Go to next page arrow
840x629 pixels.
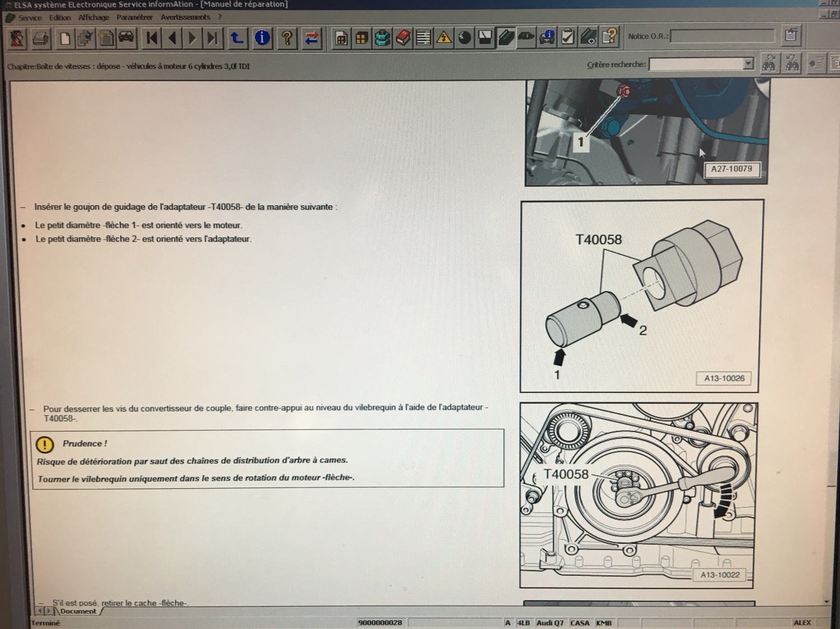pos(192,38)
